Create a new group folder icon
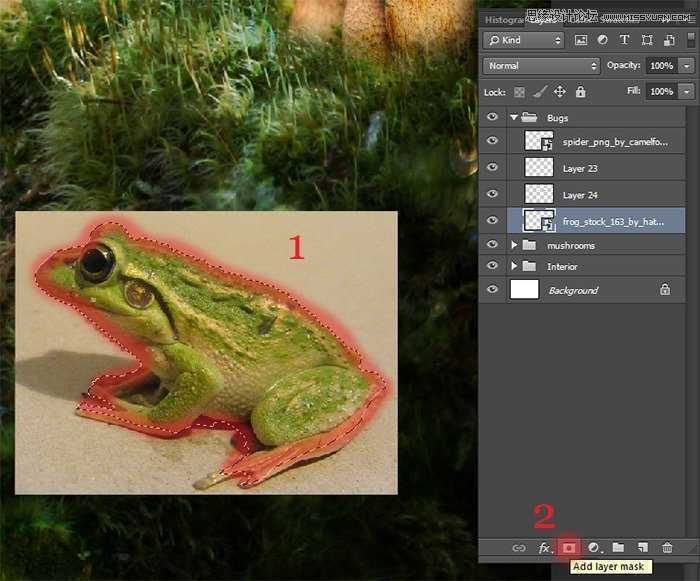The height and width of the screenshot is (581, 700). (618, 547)
